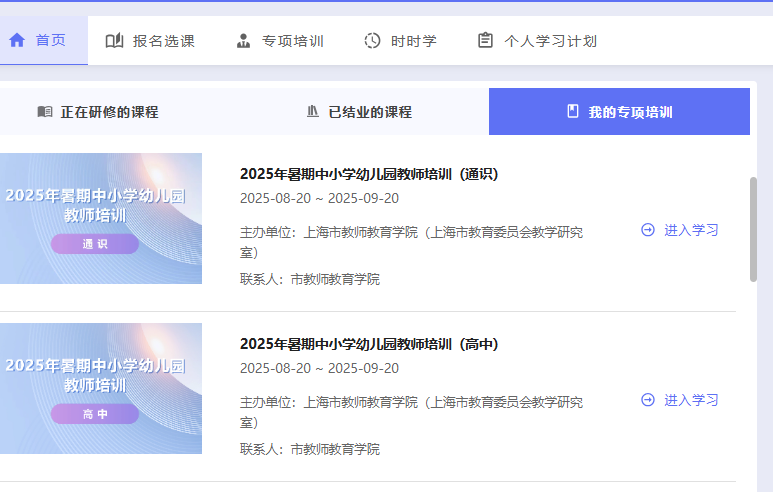Click the bookmark icon on 我的专项培训 tab
Viewport: 773px width, 492px height.
pyautogui.click(x=573, y=112)
